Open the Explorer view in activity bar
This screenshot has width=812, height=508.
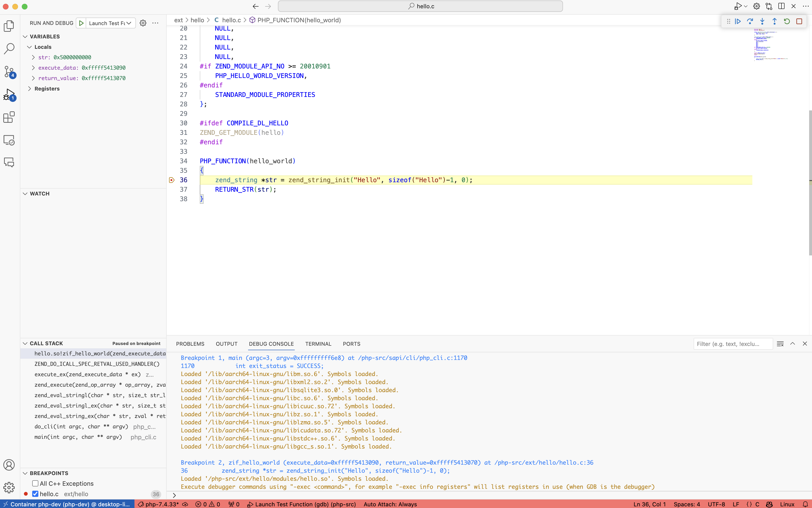(x=9, y=26)
